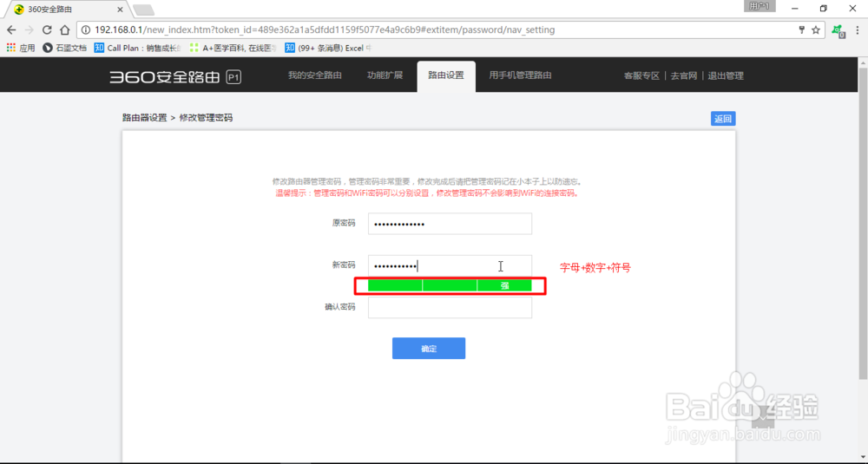
Task: Open the 应用 apps shortcut
Action: coord(21,48)
